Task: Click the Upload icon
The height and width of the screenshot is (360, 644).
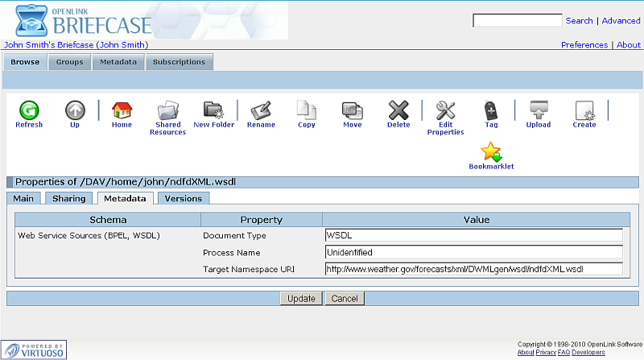Action: [538, 110]
